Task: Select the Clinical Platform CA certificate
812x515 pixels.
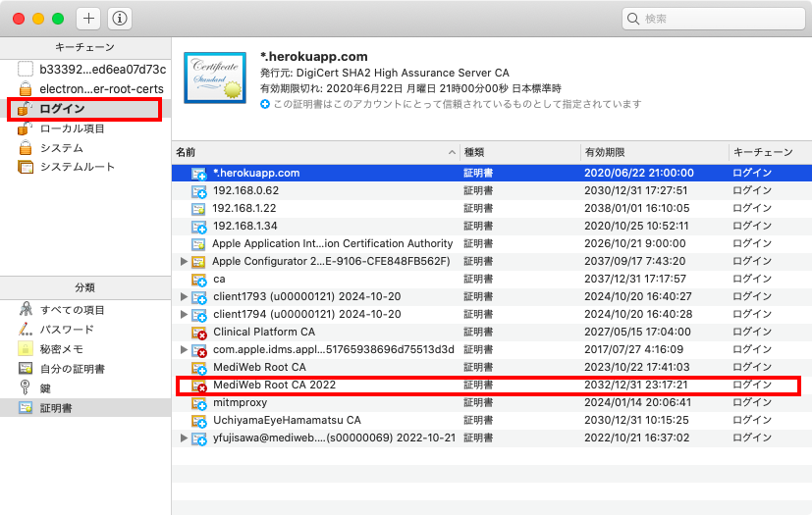Action: 492,332
